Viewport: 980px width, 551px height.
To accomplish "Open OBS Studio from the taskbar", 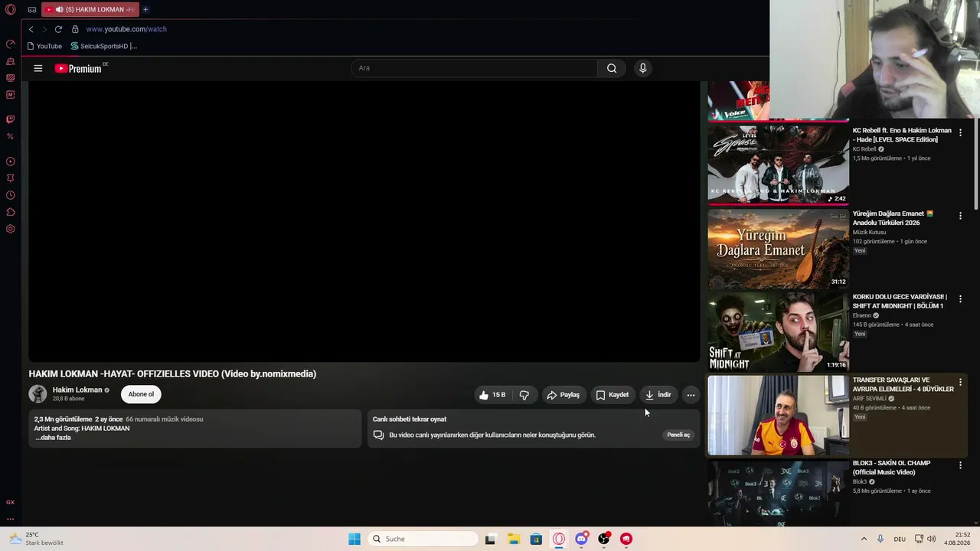I will [604, 539].
